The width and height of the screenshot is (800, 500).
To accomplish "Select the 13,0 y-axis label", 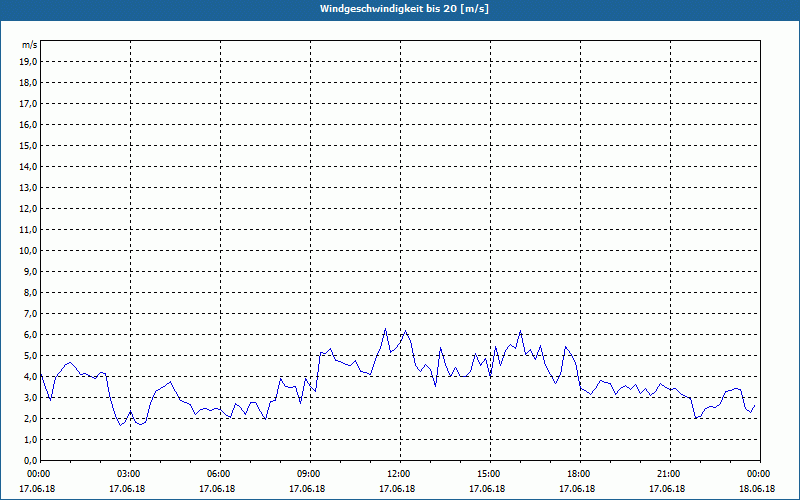I will [x=28, y=188].
